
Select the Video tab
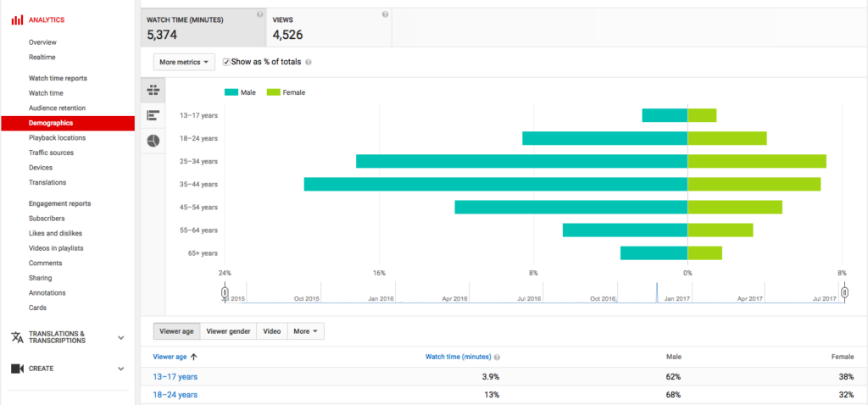point(272,331)
